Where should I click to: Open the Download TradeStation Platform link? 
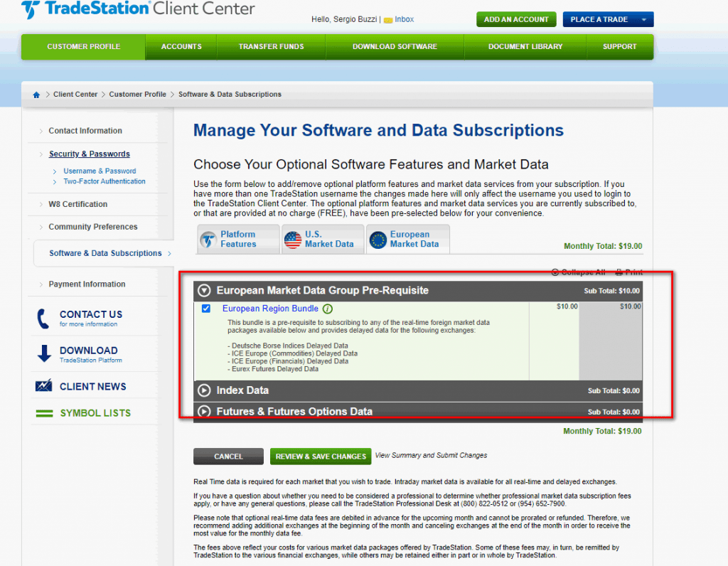(88, 351)
